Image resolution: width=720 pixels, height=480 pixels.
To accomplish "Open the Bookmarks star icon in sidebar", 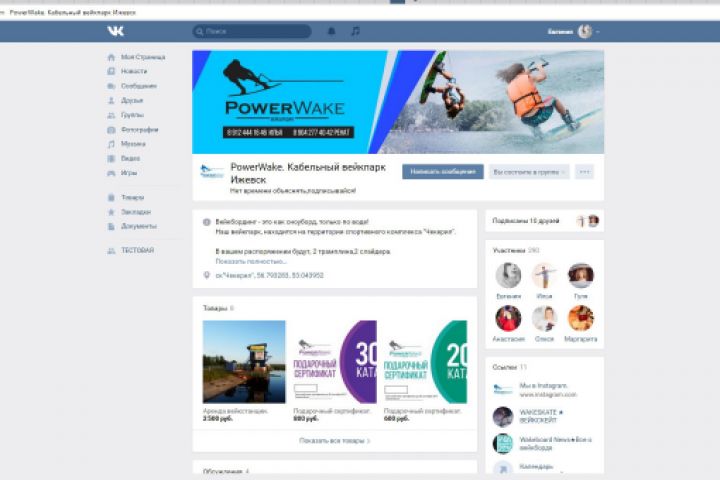I will 111,212.
